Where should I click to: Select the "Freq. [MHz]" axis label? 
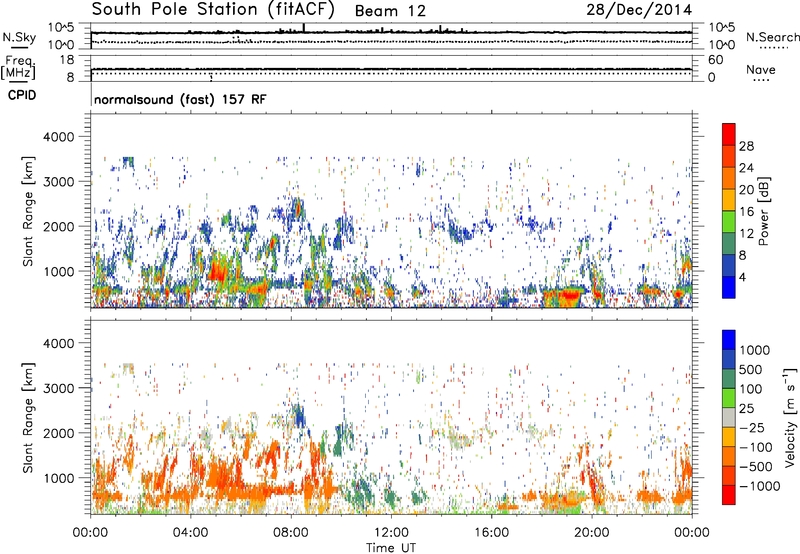coord(18,68)
